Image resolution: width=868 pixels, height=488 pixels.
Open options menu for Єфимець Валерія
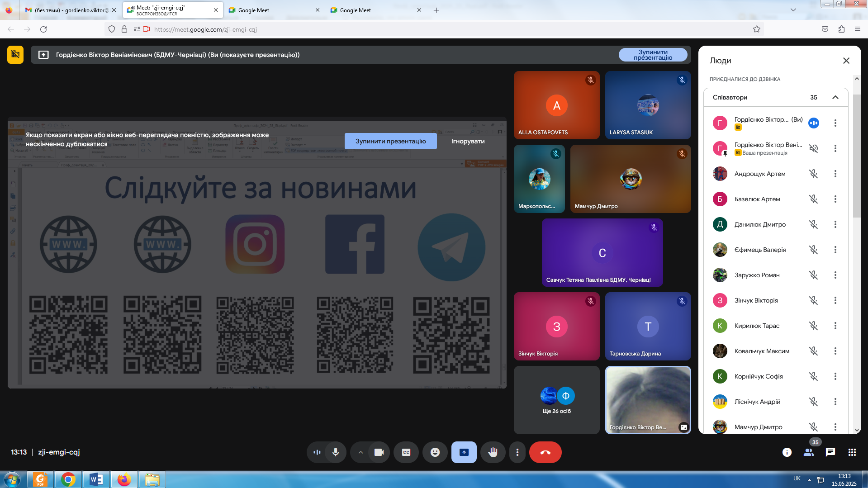coord(835,250)
